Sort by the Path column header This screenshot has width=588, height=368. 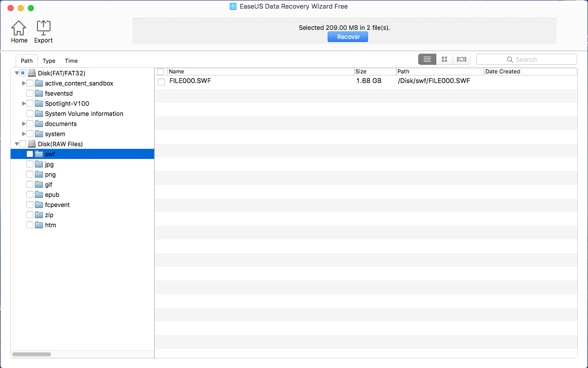[440, 71]
